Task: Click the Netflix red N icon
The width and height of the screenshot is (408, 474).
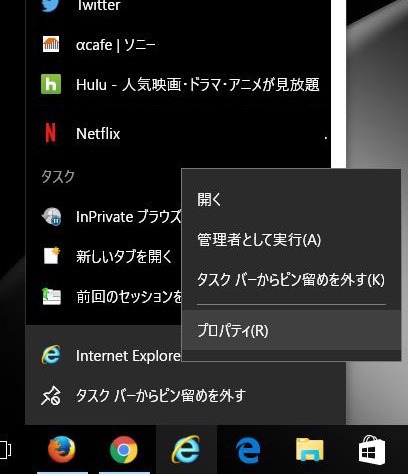Action: click(x=51, y=133)
